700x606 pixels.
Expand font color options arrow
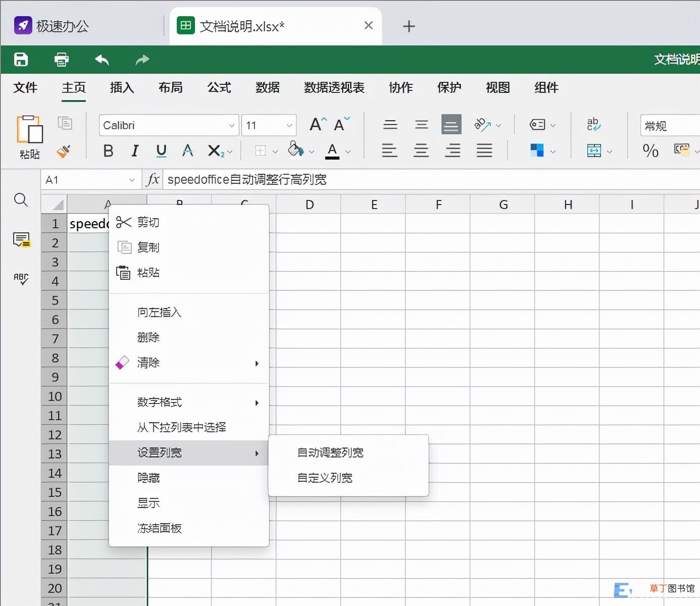tap(348, 151)
